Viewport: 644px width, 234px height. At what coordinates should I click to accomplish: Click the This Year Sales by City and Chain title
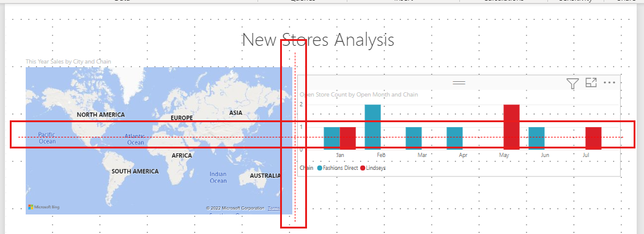68,62
